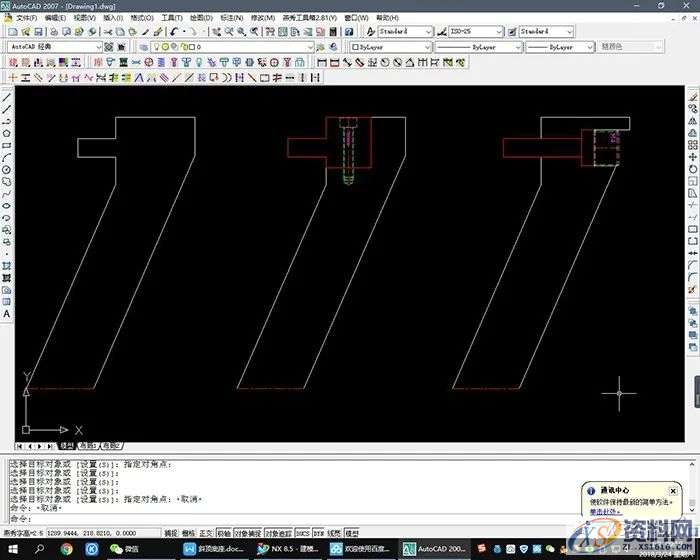Select the Circle draw tool

(7, 169)
